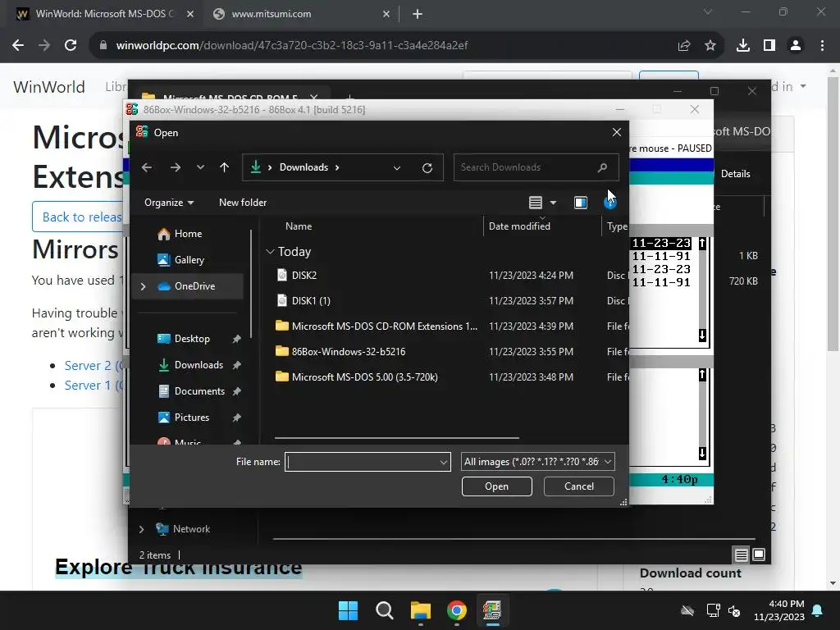The image size is (840, 630).
Task: Click the Chrome address bar URL
Action: pyautogui.click(x=292, y=46)
